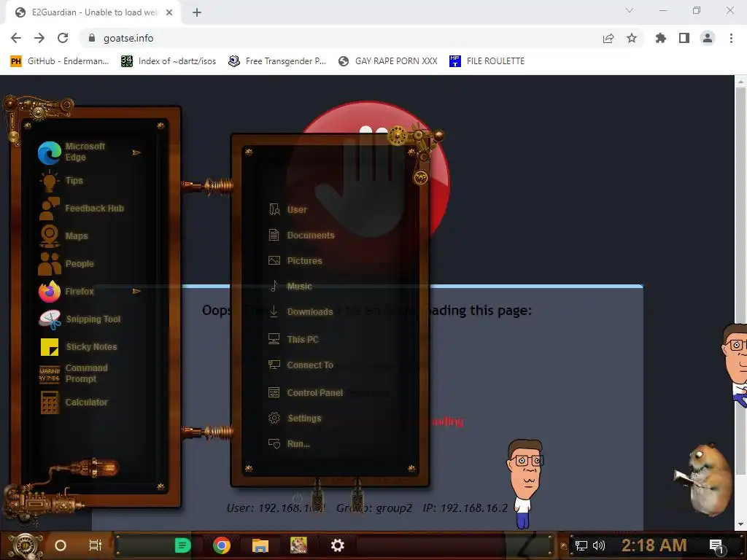Open the Music folder entry
747x560 pixels.
click(x=290, y=286)
